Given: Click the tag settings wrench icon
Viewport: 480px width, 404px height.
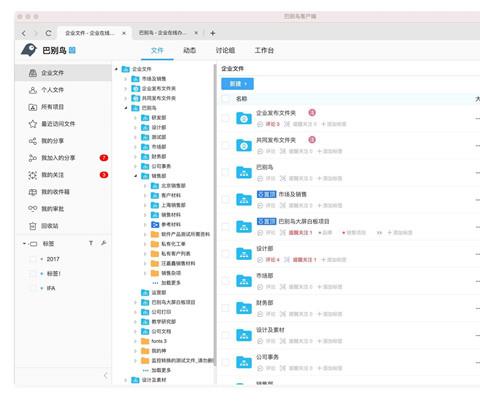Looking at the screenshot, I should [x=104, y=243].
